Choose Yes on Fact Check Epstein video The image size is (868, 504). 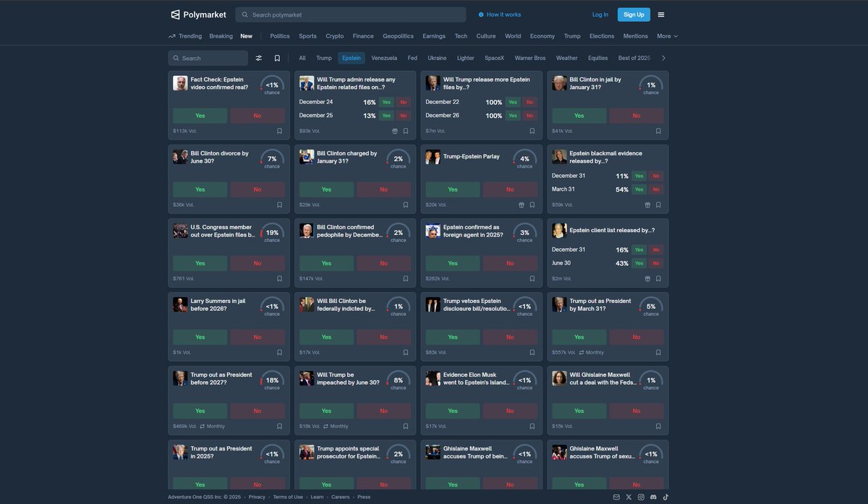[200, 116]
